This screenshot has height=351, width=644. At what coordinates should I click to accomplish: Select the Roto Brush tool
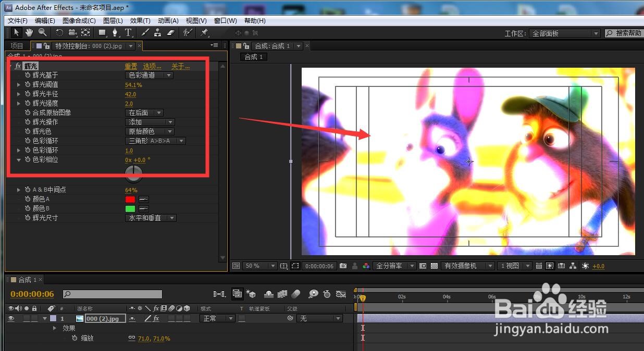[x=188, y=32]
